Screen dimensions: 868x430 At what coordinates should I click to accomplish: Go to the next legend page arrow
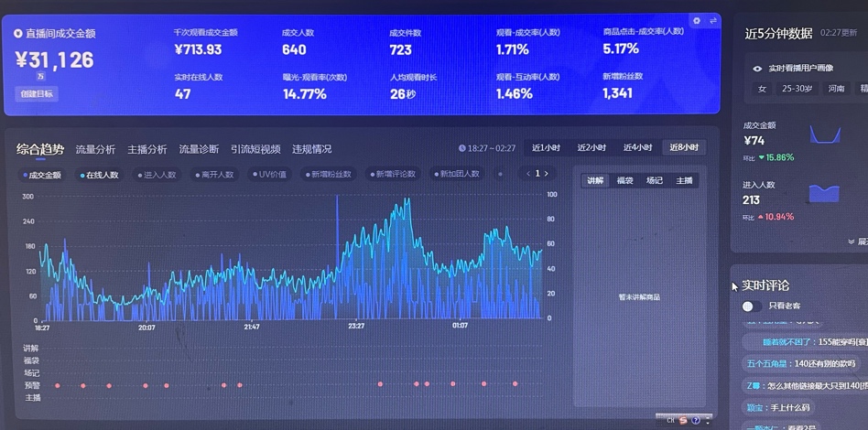click(x=547, y=173)
